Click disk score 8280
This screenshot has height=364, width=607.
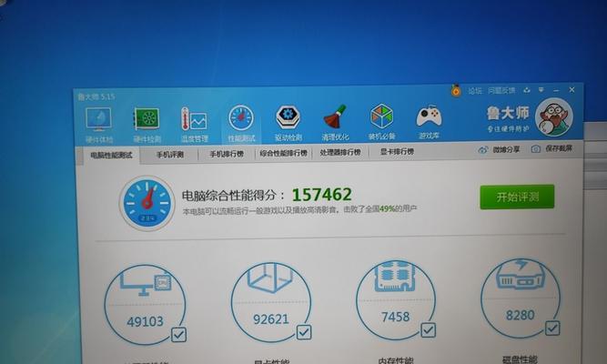pos(521,315)
